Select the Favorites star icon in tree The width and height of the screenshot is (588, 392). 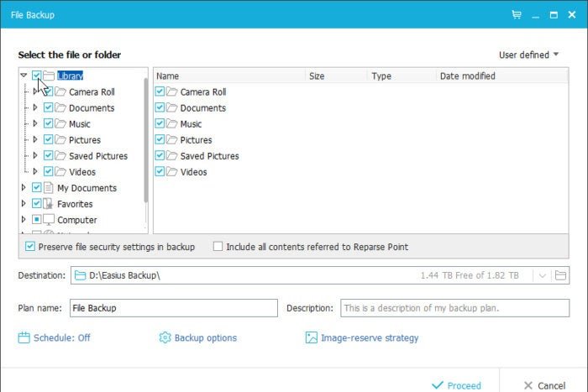48,204
